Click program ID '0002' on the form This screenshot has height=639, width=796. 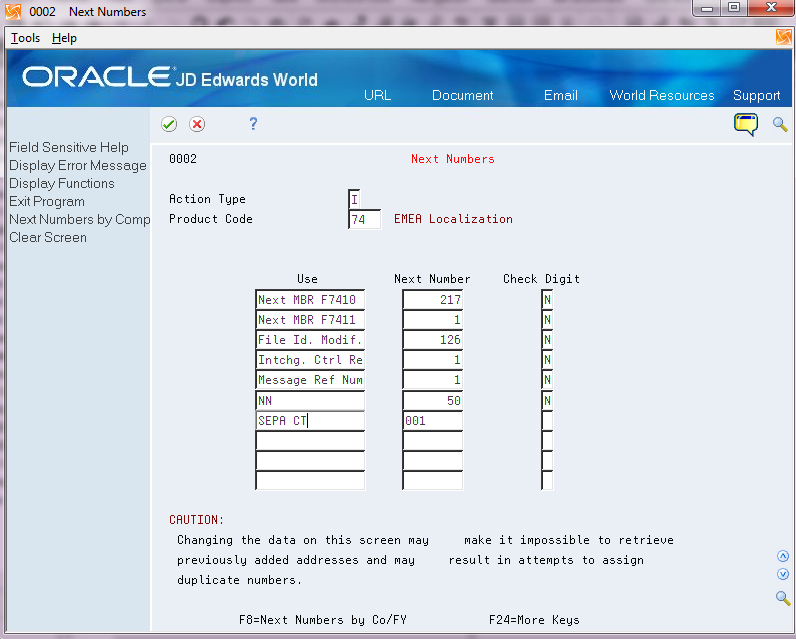click(x=183, y=159)
